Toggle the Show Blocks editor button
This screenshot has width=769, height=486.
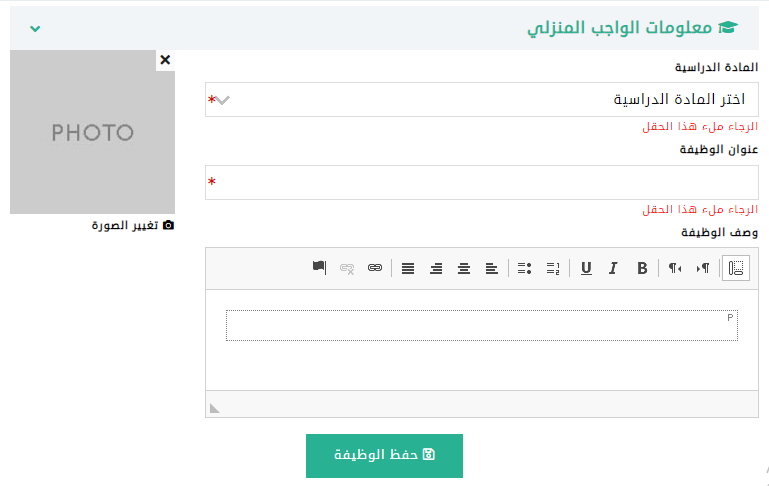pyautogui.click(x=736, y=268)
